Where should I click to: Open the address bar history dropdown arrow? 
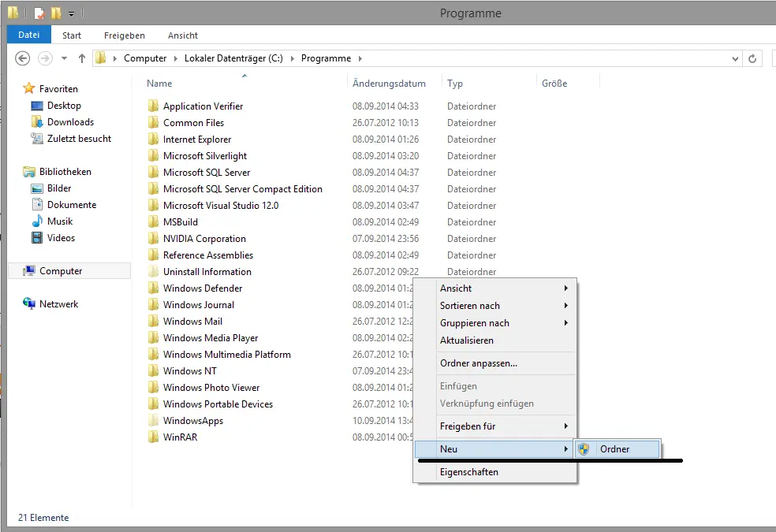point(735,58)
